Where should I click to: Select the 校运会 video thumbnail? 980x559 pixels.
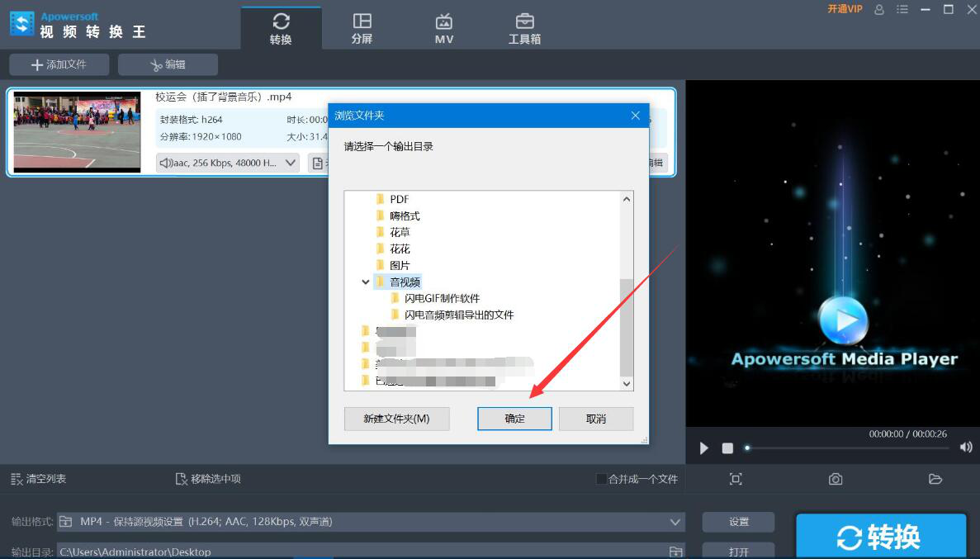coord(77,132)
